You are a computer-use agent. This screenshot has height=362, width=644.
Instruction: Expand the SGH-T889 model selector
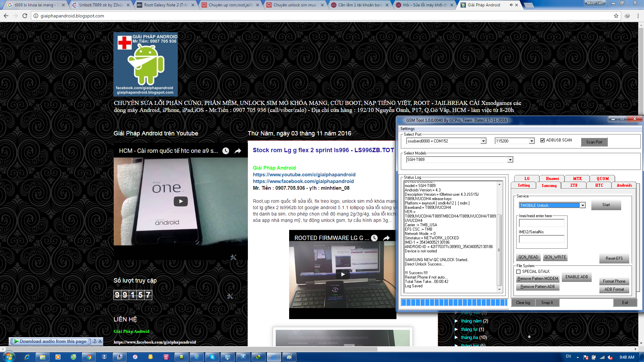point(510,160)
